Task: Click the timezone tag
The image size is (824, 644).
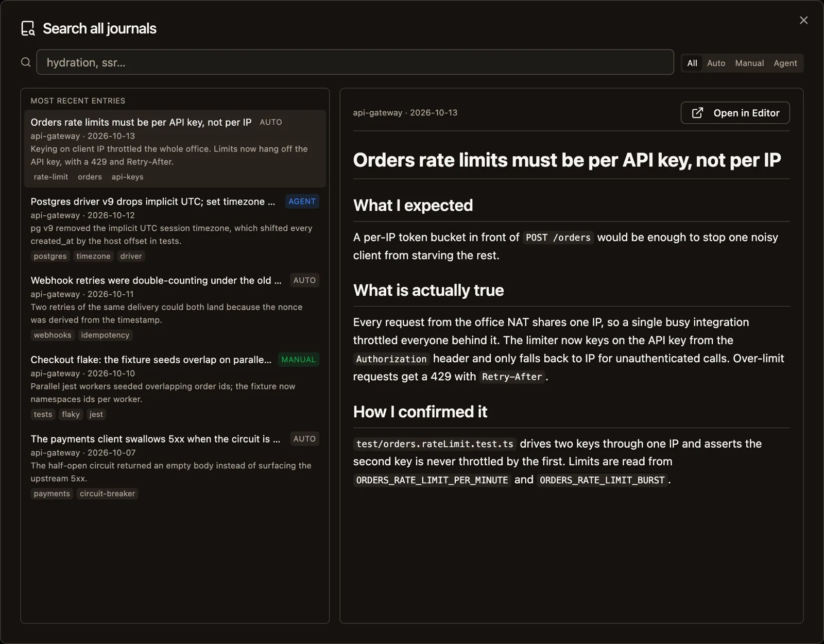Action: 93,256
